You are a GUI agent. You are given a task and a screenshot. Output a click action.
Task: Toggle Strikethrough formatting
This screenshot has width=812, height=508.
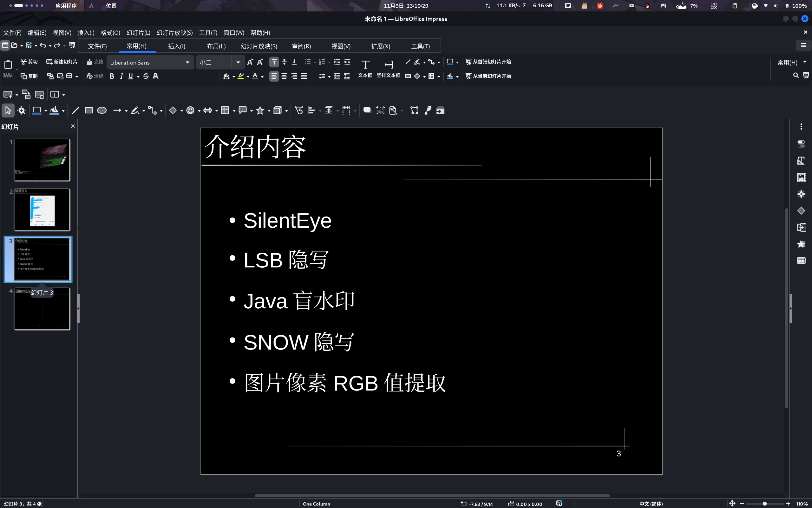click(146, 76)
